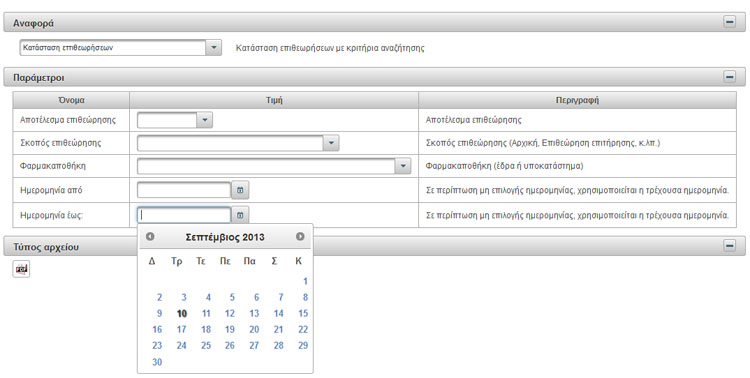This screenshot has width=750, height=378.
Task: Select day 6 in the calendar
Action: (x=256, y=297)
